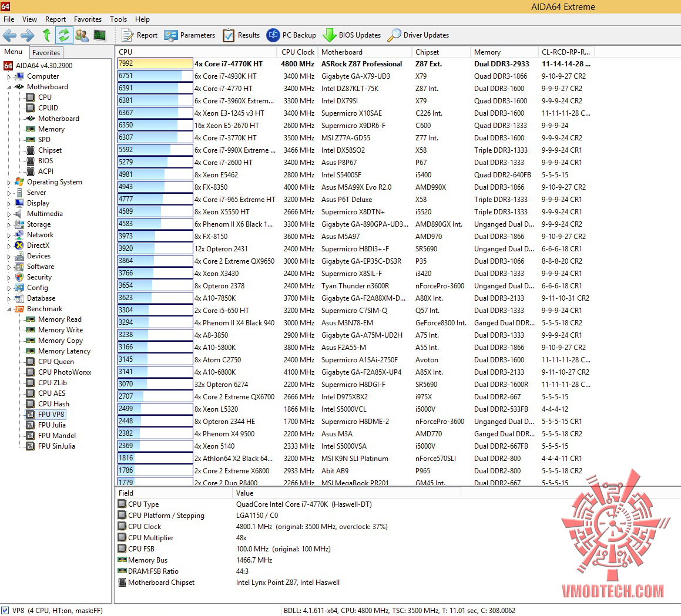Open Driver Updates in toolbar

418,35
